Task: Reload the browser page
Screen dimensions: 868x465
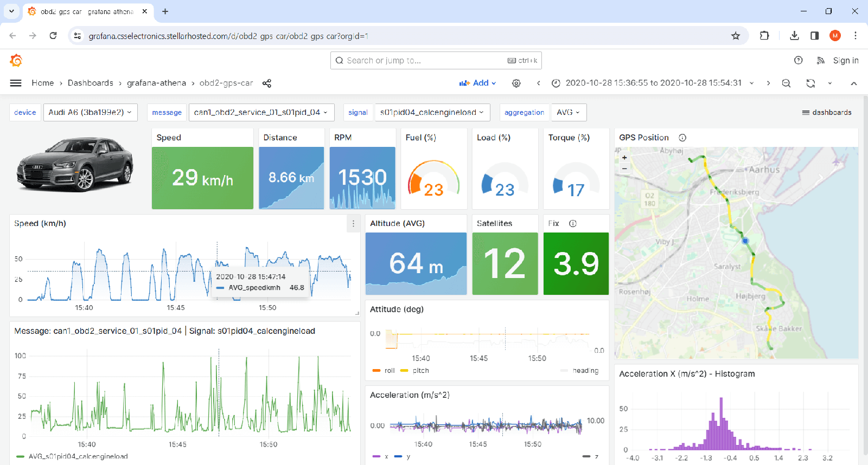Action: click(53, 36)
